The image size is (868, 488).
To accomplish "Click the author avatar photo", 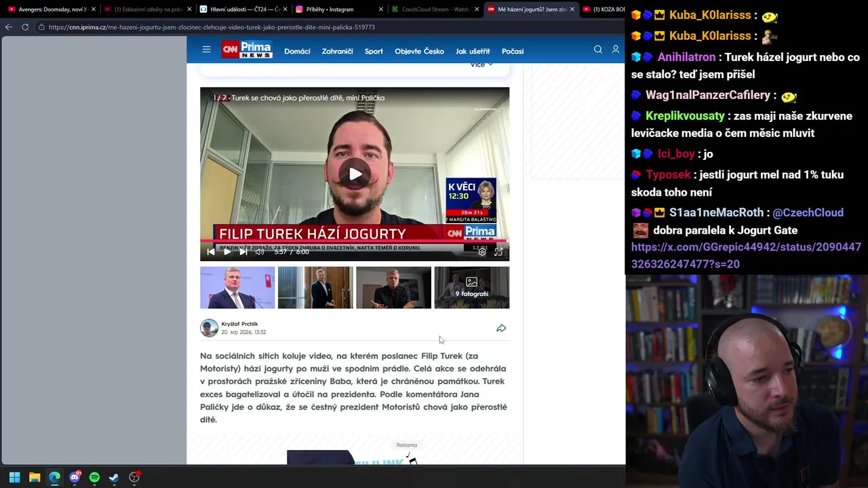I will point(209,328).
